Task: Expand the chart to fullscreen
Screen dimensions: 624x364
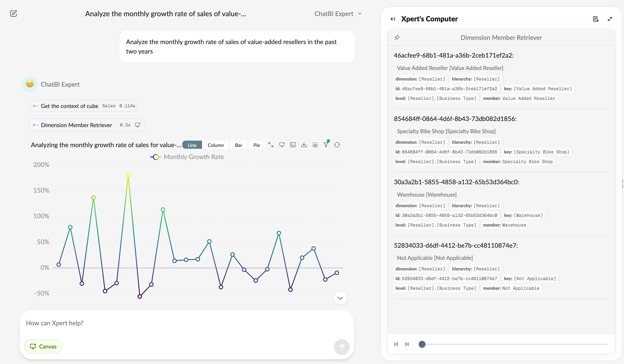Action: (x=271, y=145)
